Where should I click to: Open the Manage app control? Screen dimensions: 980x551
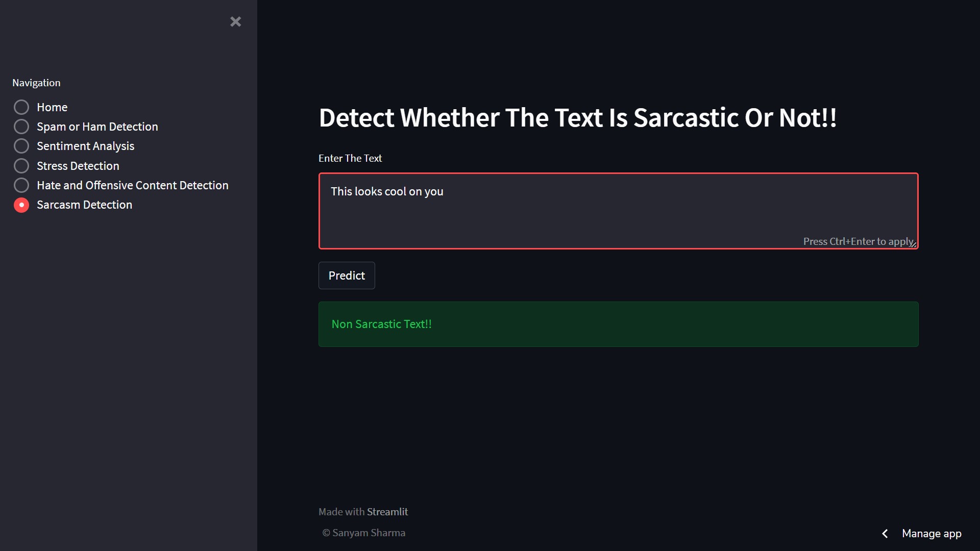[x=932, y=533]
